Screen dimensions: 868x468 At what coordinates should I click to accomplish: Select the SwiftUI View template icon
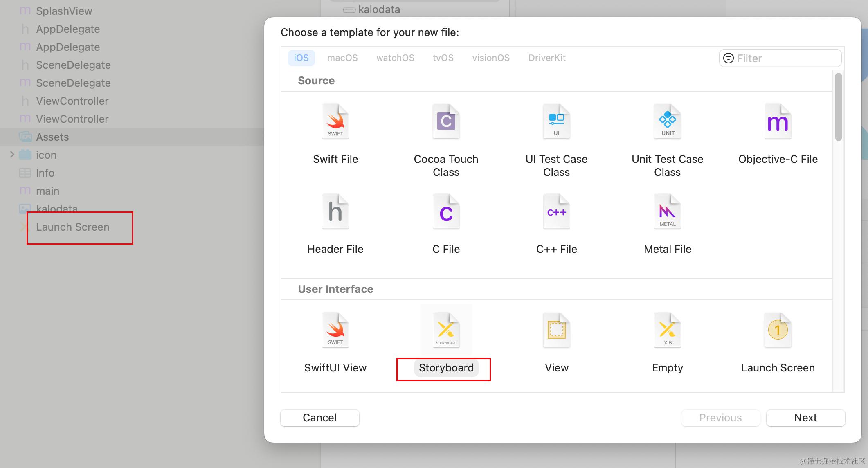tap(335, 331)
